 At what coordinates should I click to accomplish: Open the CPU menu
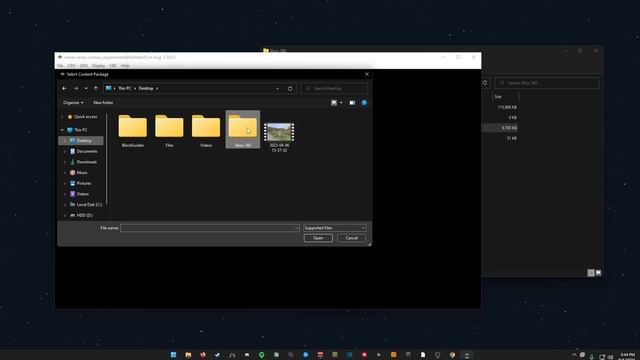[71, 66]
